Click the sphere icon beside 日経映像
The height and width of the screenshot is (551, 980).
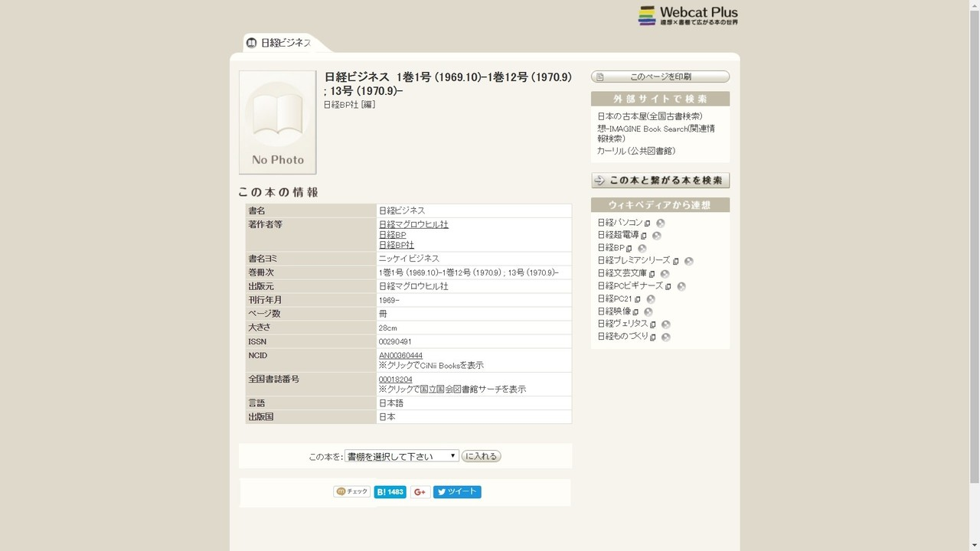(x=648, y=311)
